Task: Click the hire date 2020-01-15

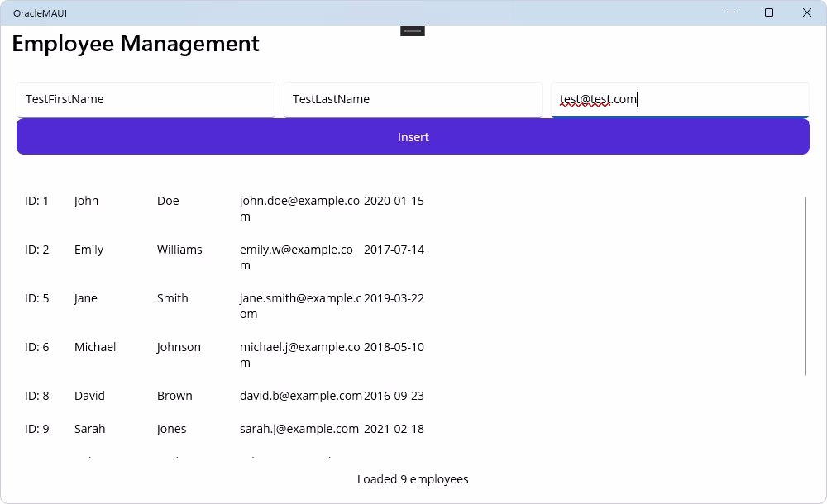Action: (394, 201)
